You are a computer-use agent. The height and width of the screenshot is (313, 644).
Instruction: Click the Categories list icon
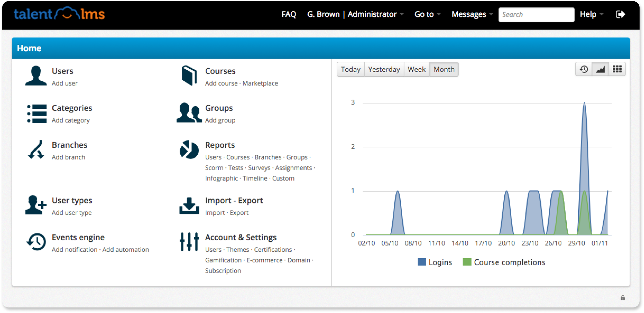click(x=37, y=113)
